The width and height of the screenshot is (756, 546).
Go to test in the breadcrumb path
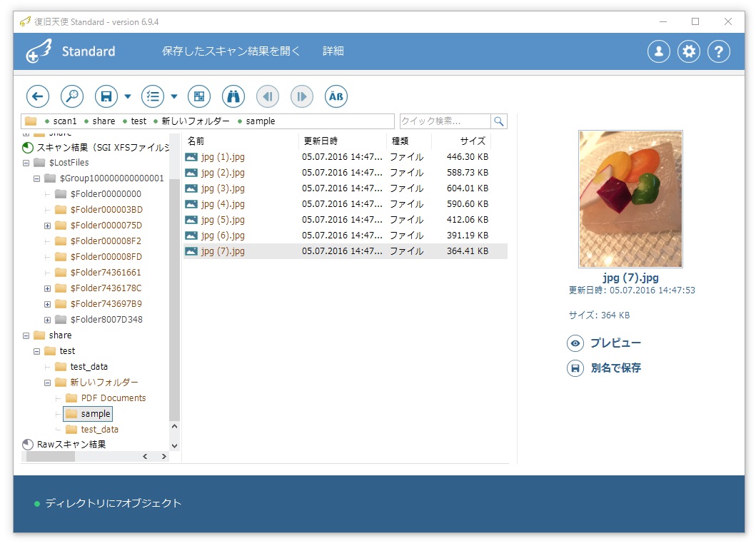pyautogui.click(x=138, y=121)
